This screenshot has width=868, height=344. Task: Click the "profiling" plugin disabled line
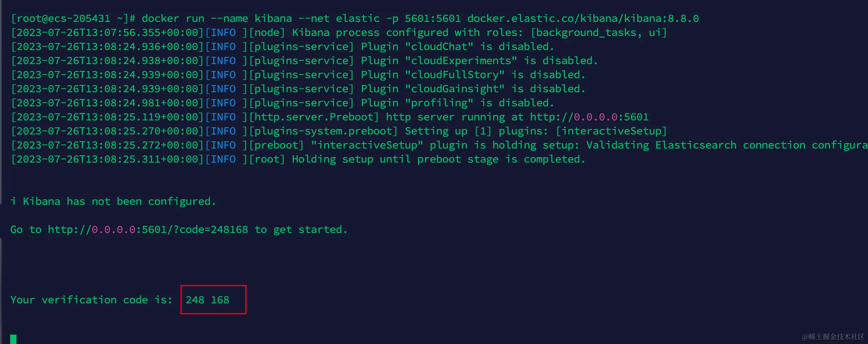[x=283, y=103]
